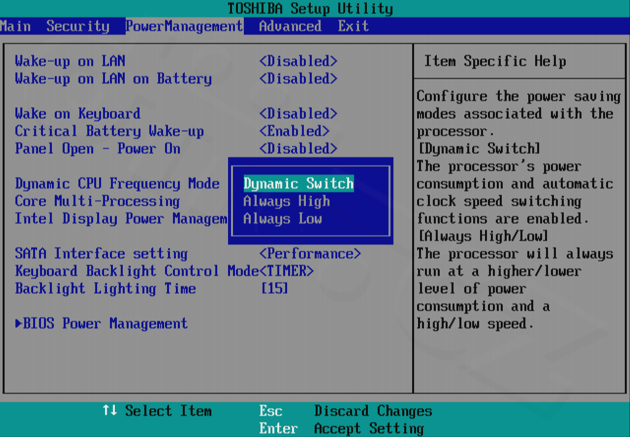This screenshot has height=437, width=630.
Task: Click the Accept Setting hint
Action: point(369,428)
